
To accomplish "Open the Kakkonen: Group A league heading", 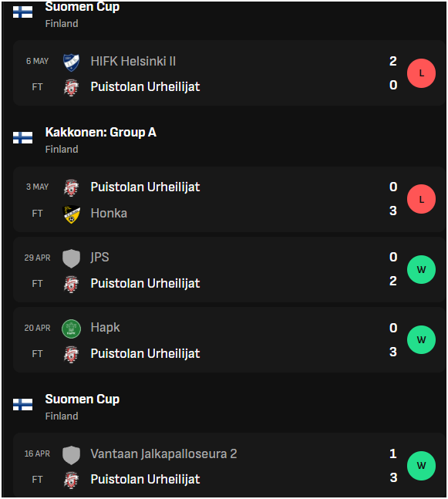I will point(100,133).
